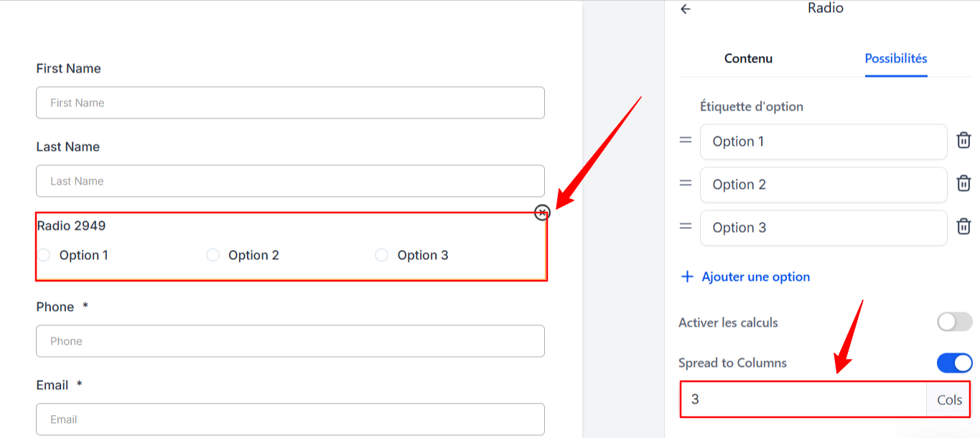Grab the drag handle for Option 1

click(x=686, y=140)
